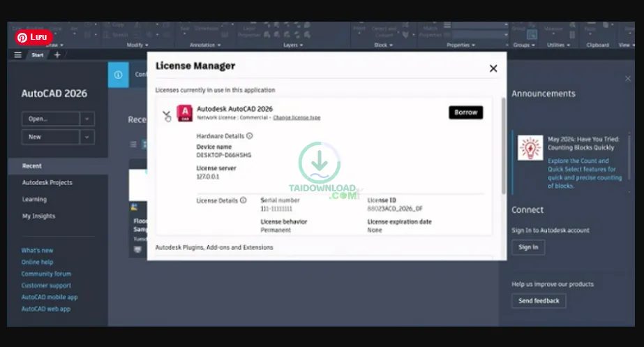Expand the Groups ribbon panel
Image resolution: width=644 pixels, height=347 pixels.
click(x=524, y=45)
